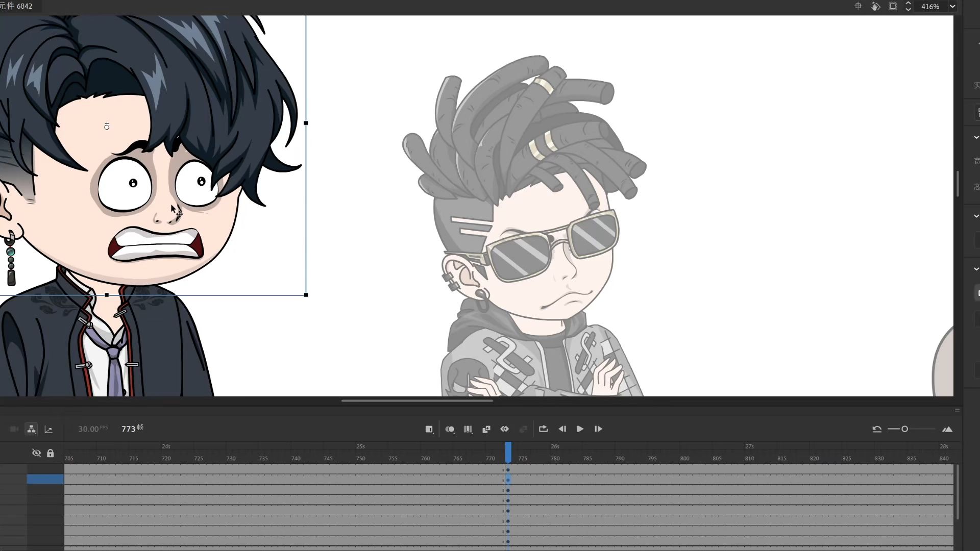980x551 pixels.
Task: Click the center stage icon
Action: click(x=858, y=6)
